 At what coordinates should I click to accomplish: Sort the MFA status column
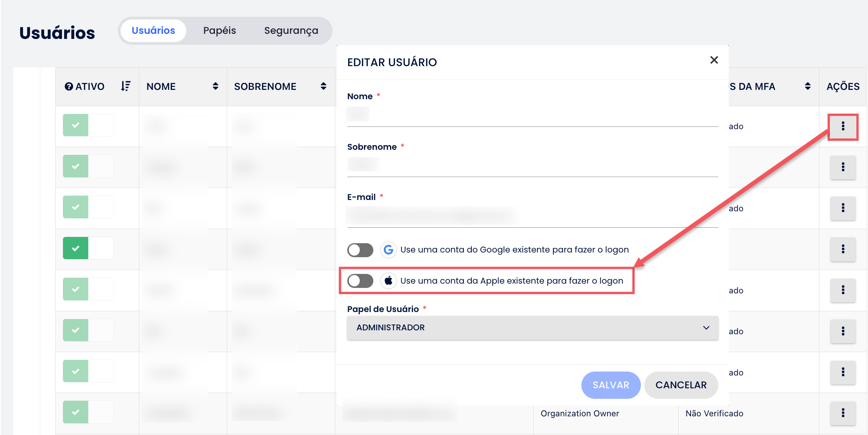(807, 86)
